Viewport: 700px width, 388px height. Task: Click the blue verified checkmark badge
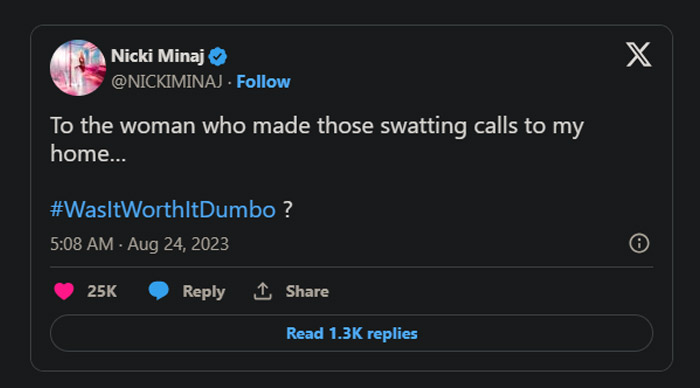tap(218, 57)
